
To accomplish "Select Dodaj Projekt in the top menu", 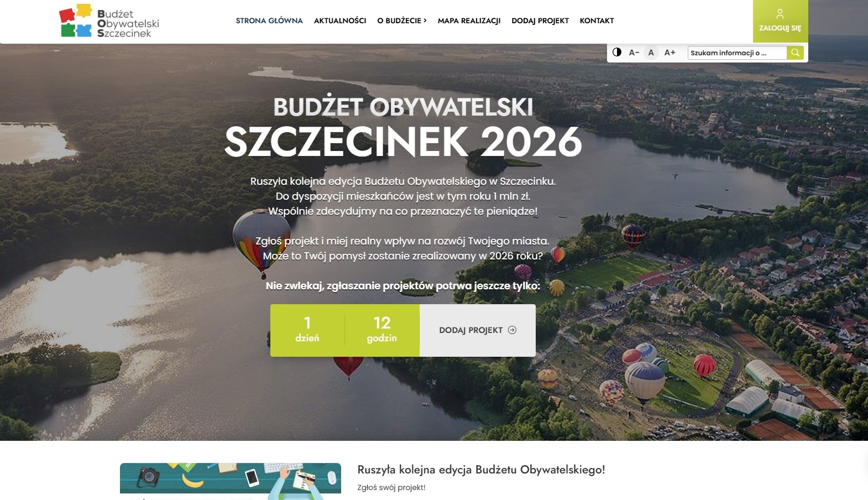I will 540,20.
